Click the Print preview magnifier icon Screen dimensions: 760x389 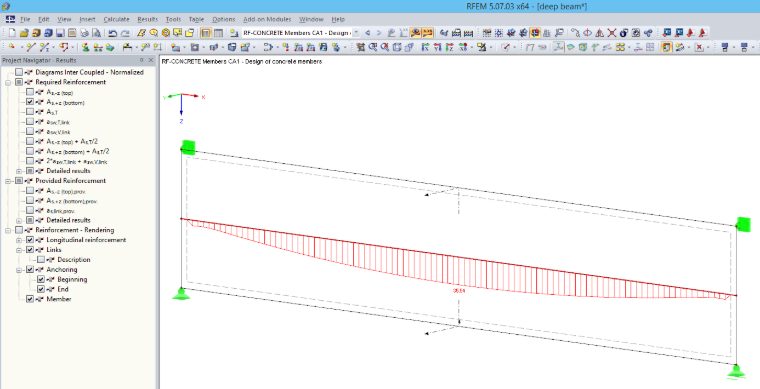tap(96, 33)
